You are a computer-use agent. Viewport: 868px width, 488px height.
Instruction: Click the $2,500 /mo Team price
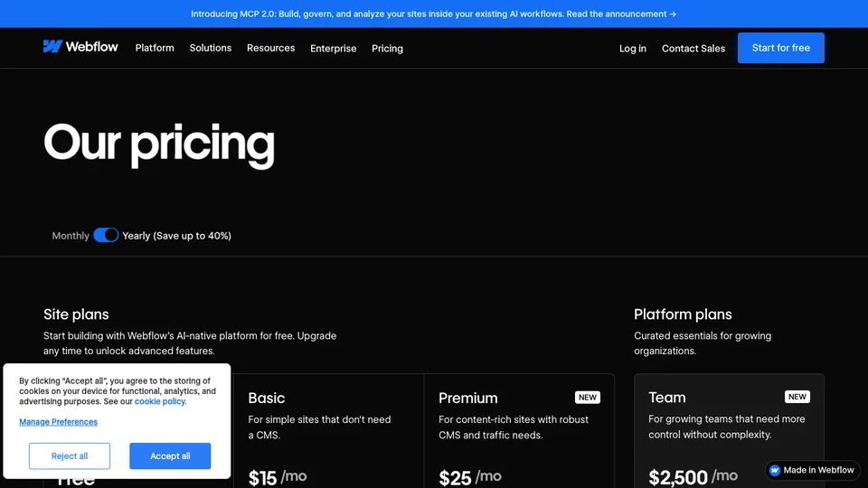click(693, 476)
